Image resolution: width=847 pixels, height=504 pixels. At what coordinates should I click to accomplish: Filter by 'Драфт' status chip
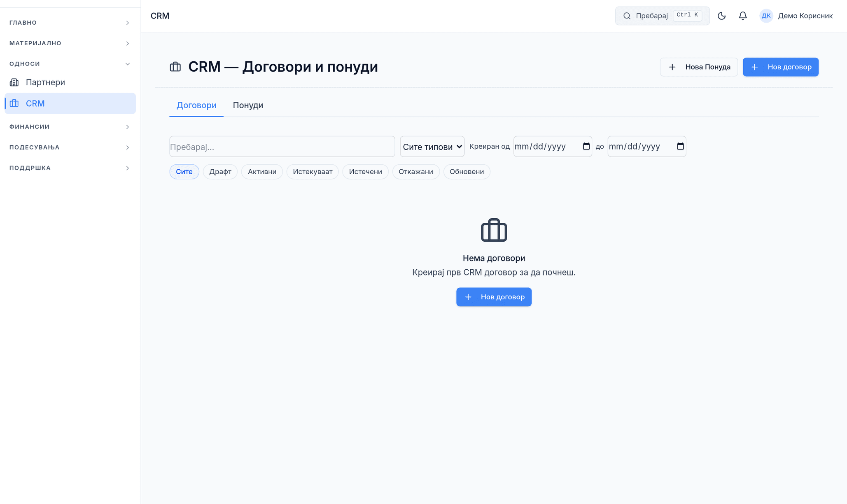point(220,172)
